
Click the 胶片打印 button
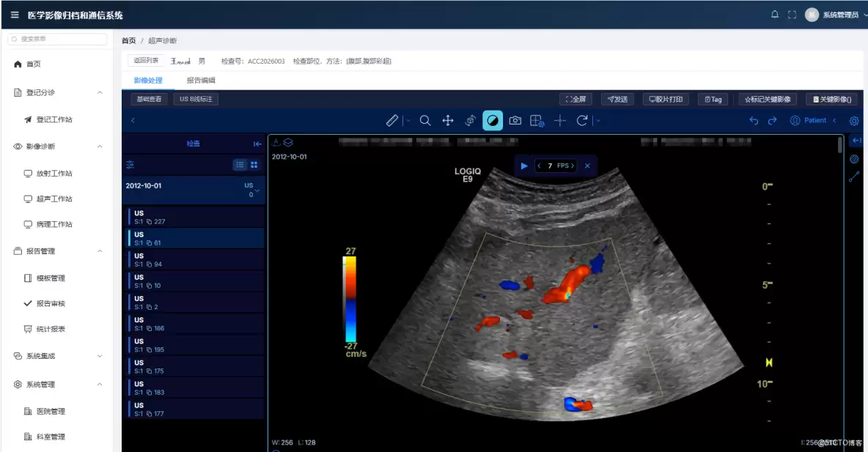(666, 99)
